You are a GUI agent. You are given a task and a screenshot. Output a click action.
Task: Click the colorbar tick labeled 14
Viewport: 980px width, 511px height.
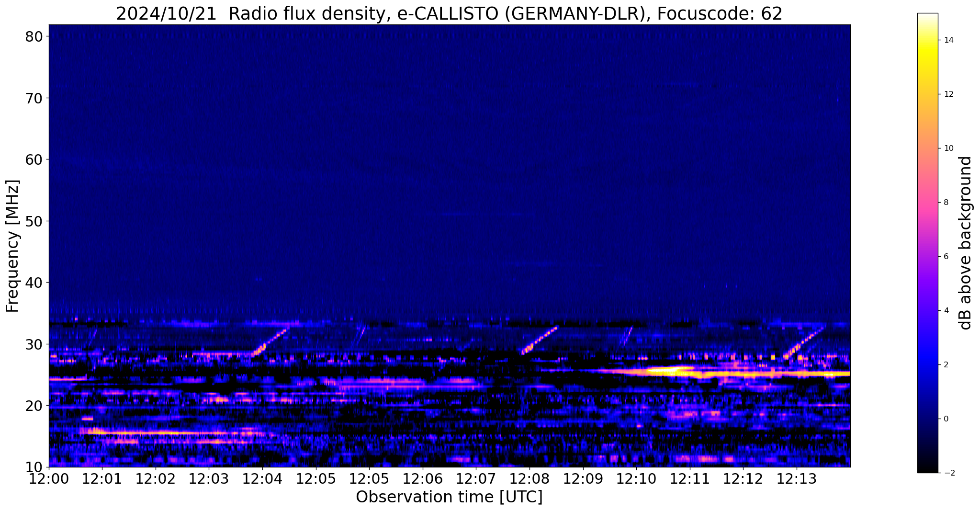(x=948, y=40)
